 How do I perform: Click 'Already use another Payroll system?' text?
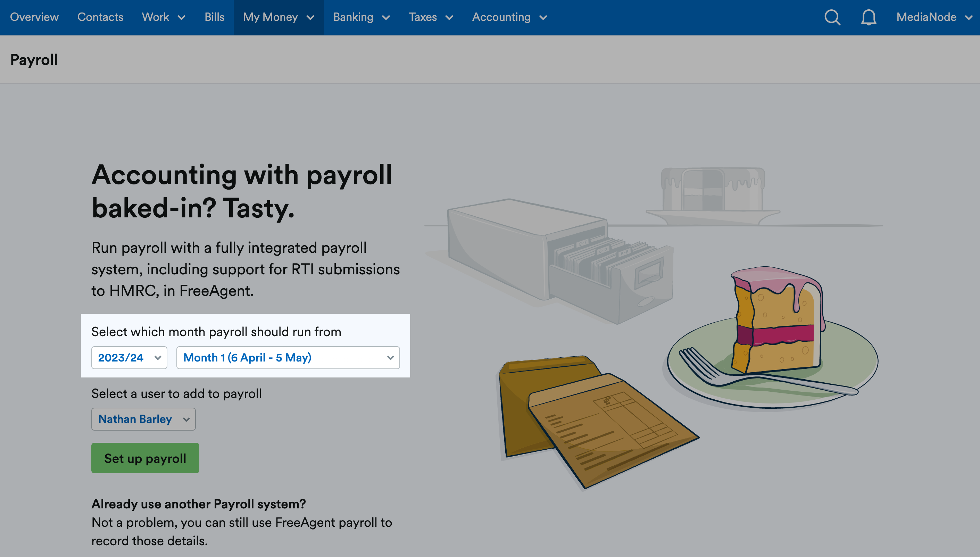coord(199,504)
